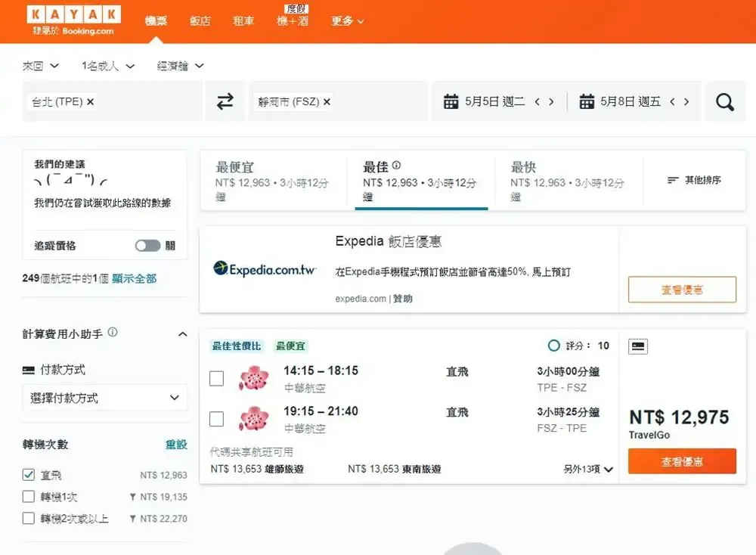Open the 經濟艙 cabin class dropdown

[x=178, y=66]
